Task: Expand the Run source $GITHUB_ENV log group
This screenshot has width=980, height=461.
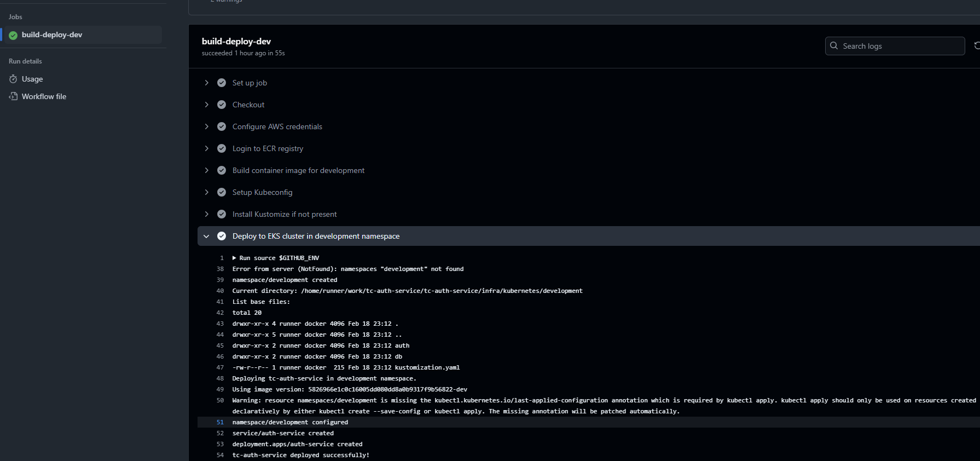Action: pyautogui.click(x=234, y=258)
